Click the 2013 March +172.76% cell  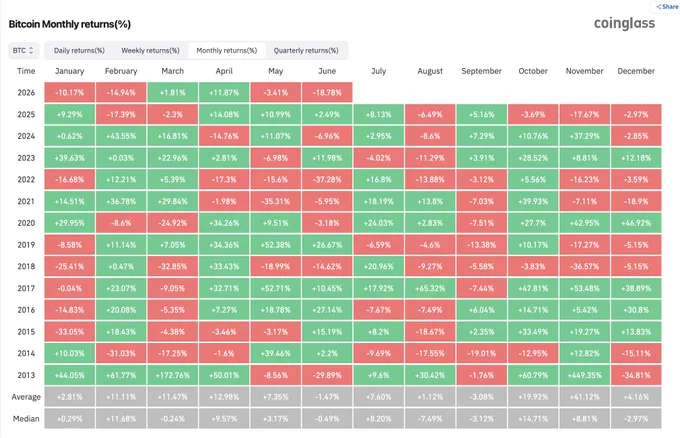[173, 375]
